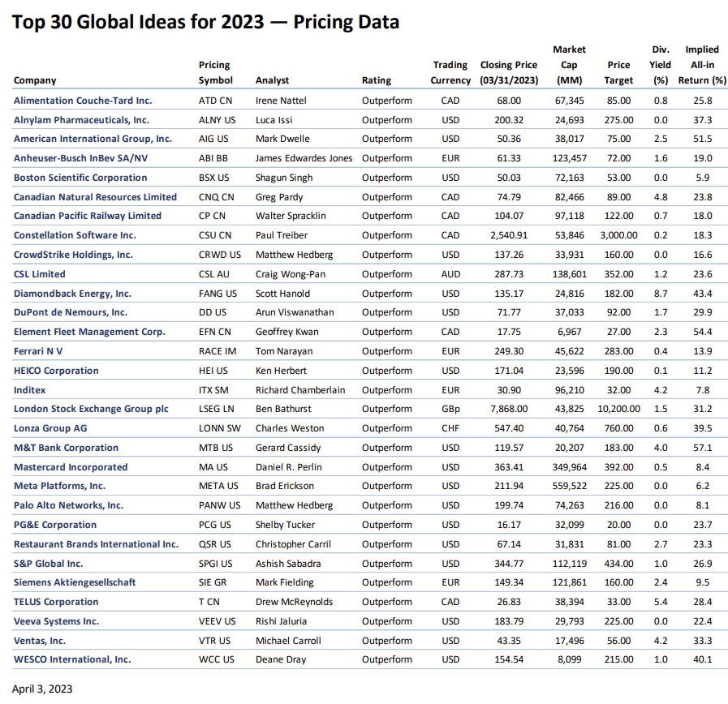
Task: Open the Alimentation Couche-Tard Inc. company link
Action: tap(83, 101)
